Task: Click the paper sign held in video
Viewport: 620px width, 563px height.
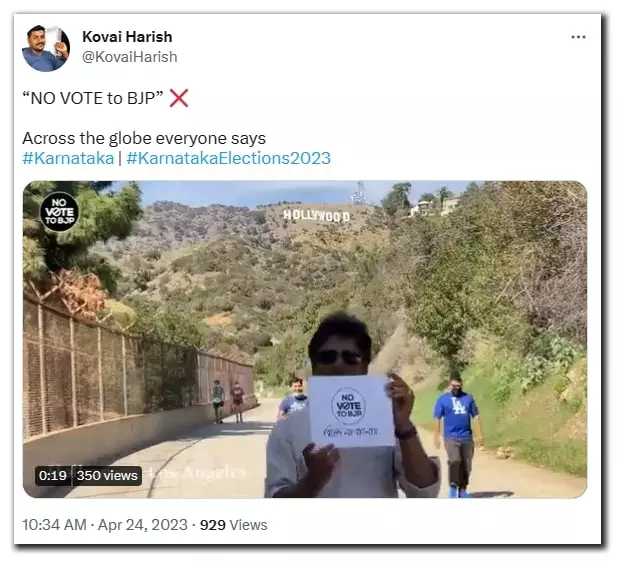Action: click(x=350, y=411)
